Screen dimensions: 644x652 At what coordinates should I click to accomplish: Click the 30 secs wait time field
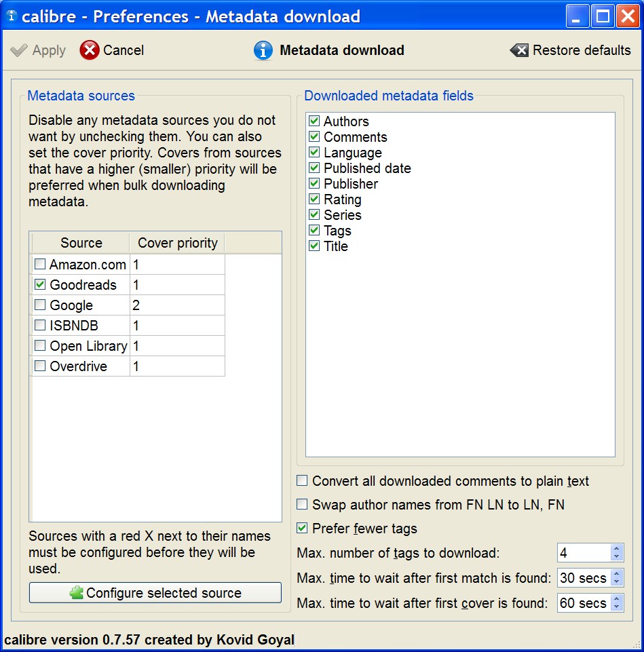pos(584,577)
